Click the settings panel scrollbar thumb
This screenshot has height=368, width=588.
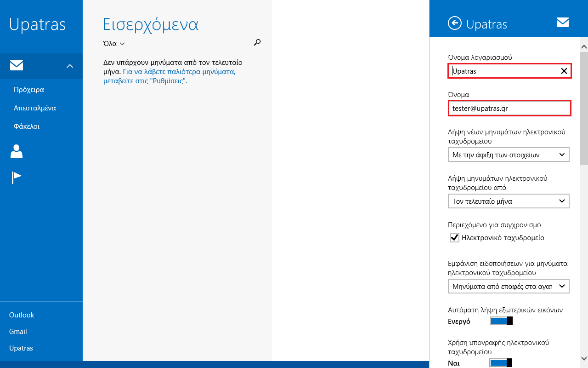(x=584, y=108)
